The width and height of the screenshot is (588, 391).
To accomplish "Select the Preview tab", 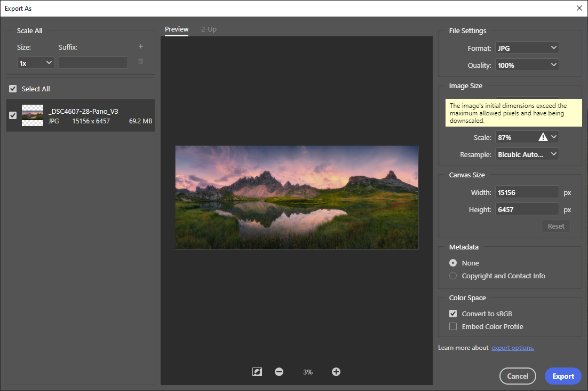I will coord(177,29).
